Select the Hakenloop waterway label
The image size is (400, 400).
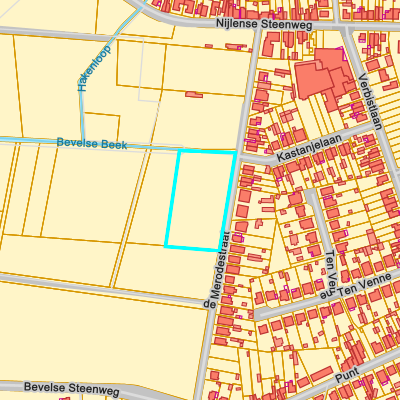tap(94, 69)
